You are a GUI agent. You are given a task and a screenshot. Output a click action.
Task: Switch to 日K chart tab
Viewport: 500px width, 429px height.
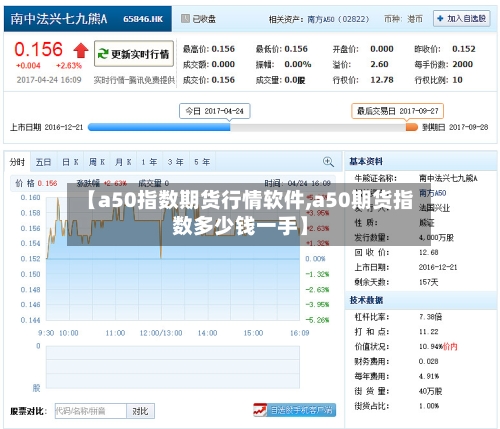click(x=70, y=162)
